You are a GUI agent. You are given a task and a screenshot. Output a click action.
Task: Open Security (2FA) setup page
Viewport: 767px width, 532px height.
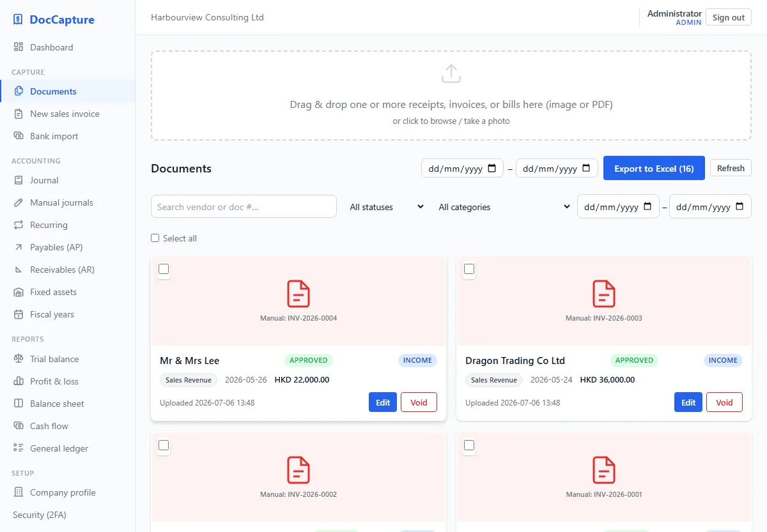click(x=68, y=515)
